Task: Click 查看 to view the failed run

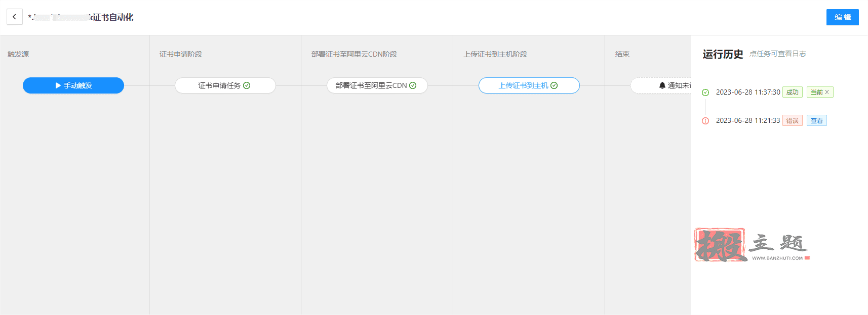Action: pyautogui.click(x=817, y=120)
